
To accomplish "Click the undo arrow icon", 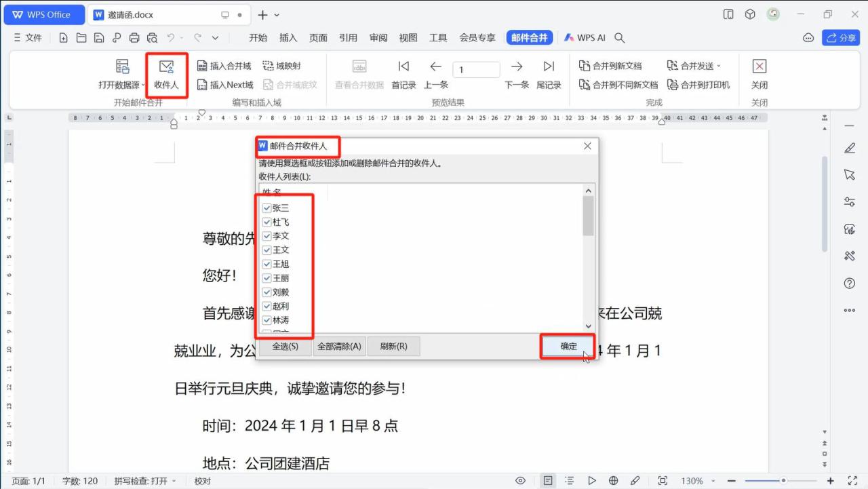I will pyautogui.click(x=172, y=38).
